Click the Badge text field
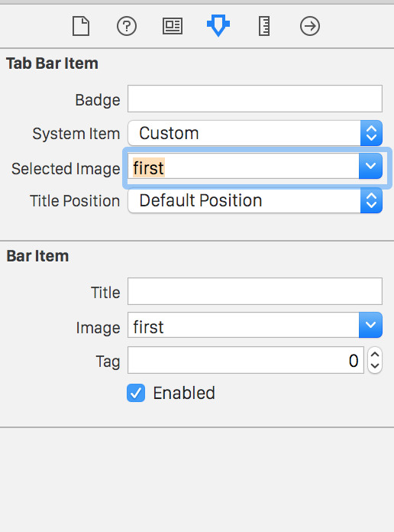This screenshot has height=532, width=394. pyautogui.click(x=255, y=99)
